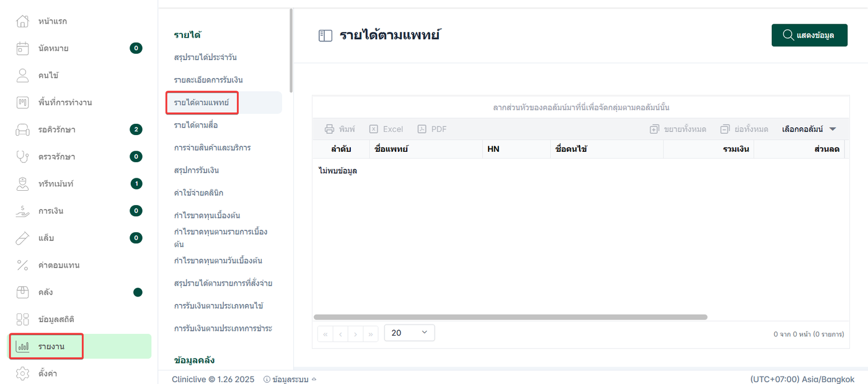The height and width of the screenshot is (384, 868).
Task: Click the couch icon for รอคิวรักษา
Action: point(22,129)
